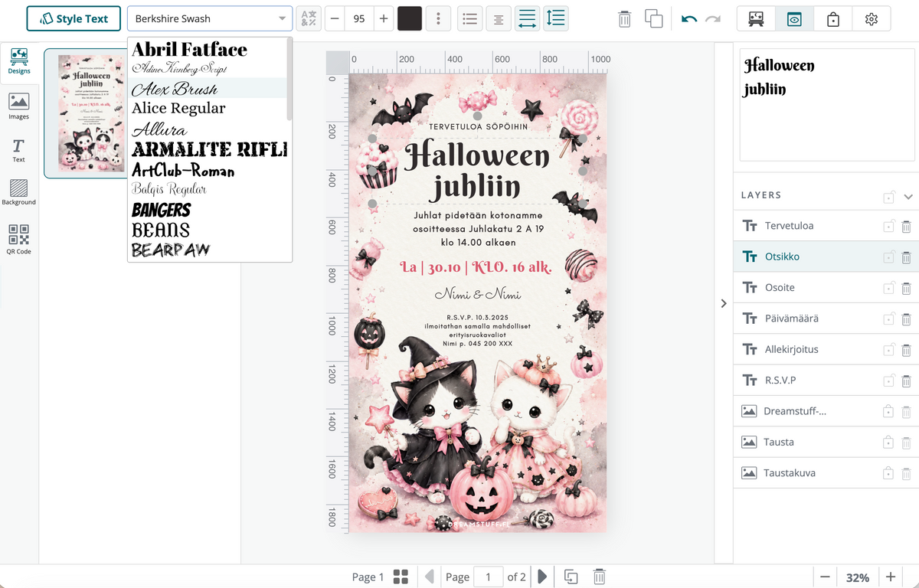Open the settings gear

(x=872, y=18)
